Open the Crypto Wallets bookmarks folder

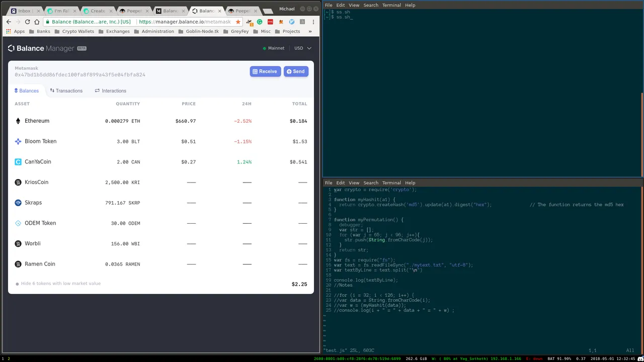click(x=74, y=31)
